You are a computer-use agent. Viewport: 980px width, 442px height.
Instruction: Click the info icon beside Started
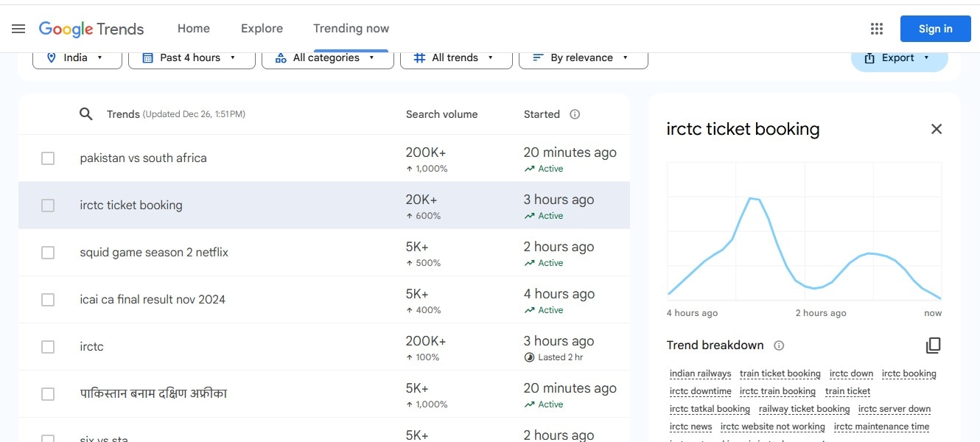click(x=575, y=114)
